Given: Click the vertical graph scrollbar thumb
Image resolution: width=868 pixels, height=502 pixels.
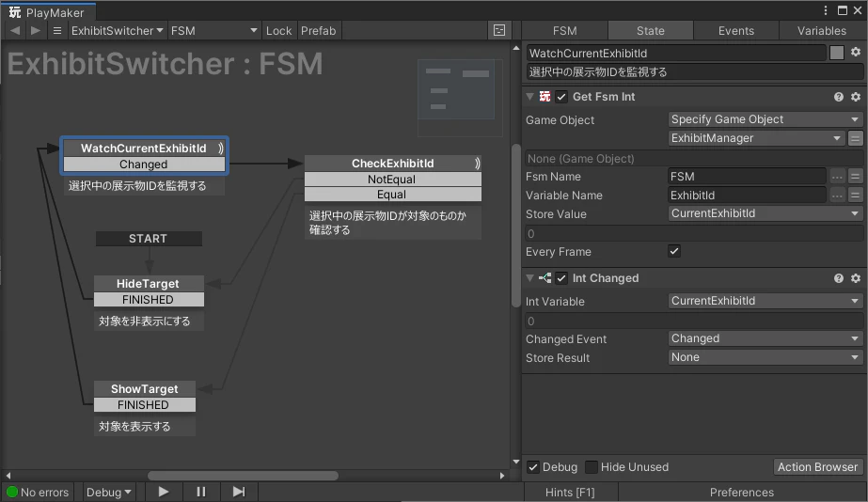Looking at the screenshot, I should click(516, 227).
